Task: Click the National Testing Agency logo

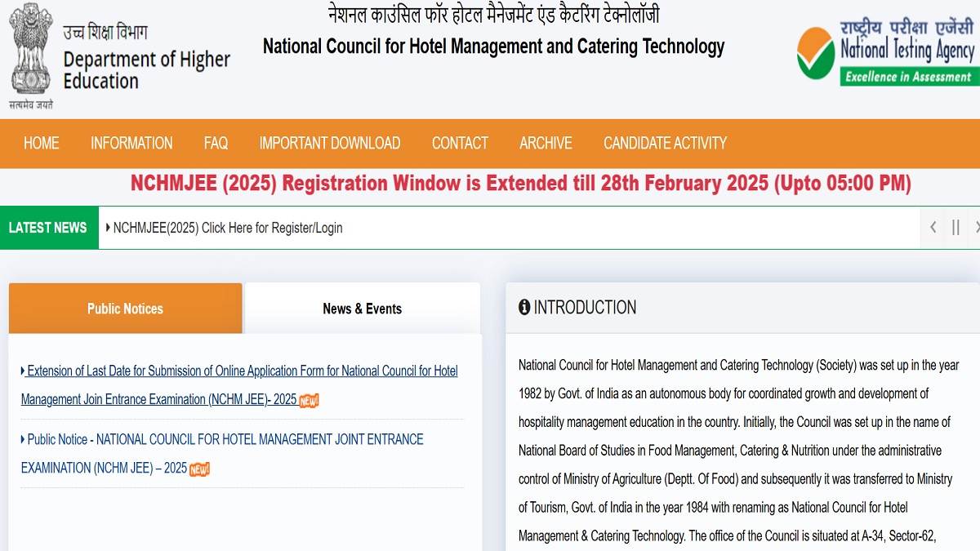Action: point(886,52)
